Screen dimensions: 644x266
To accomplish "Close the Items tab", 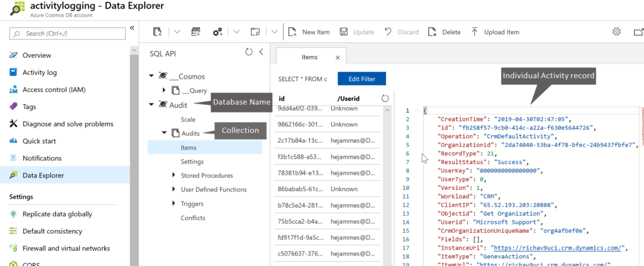I will click(338, 58).
